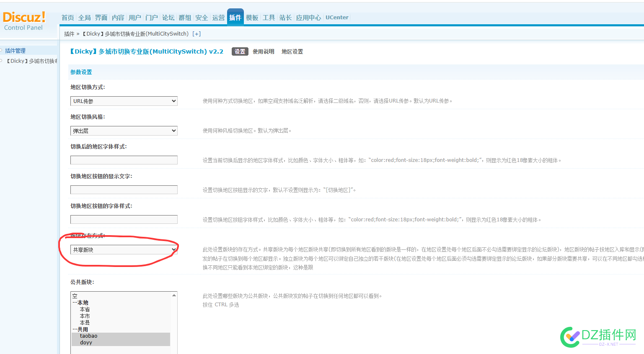Open the 地区切换方式 dropdown showing URL传参
Screen dimensions: 644x354
tap(124, 101)
